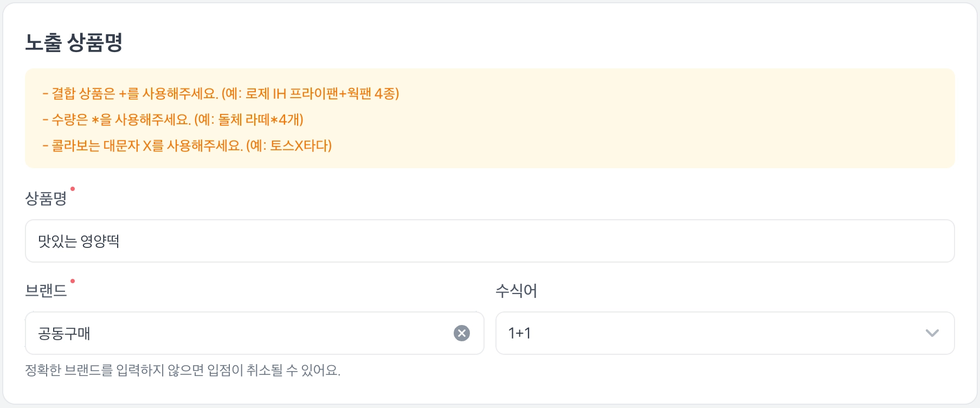
Task: Click the red required dot beside 상품명
Action: coord(73,189)
